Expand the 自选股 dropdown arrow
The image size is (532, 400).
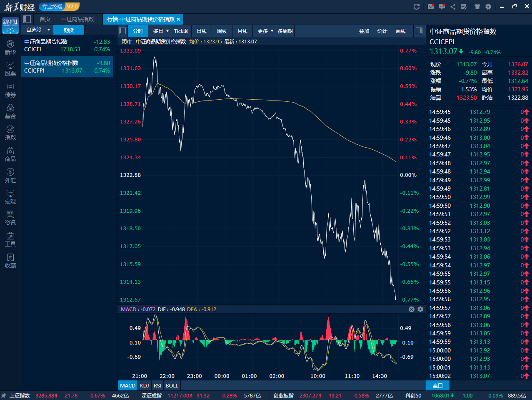pyautogui.click(x=49, y=30)
